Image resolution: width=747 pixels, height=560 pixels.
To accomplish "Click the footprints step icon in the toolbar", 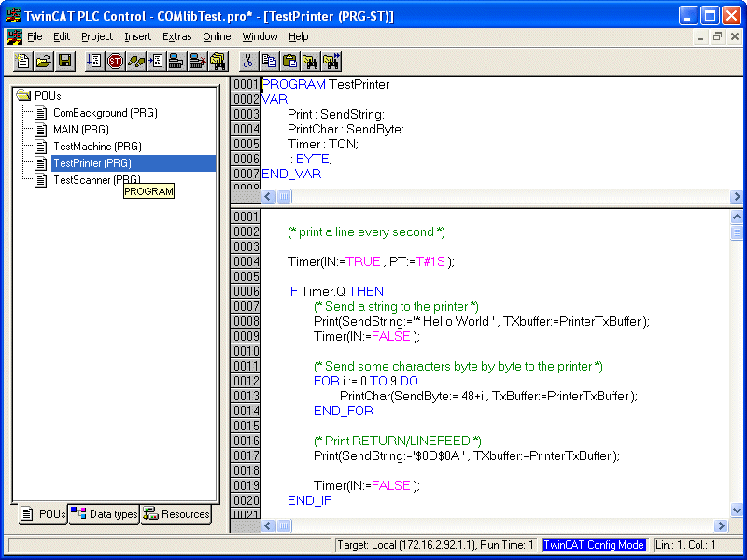I will [135, 62].
